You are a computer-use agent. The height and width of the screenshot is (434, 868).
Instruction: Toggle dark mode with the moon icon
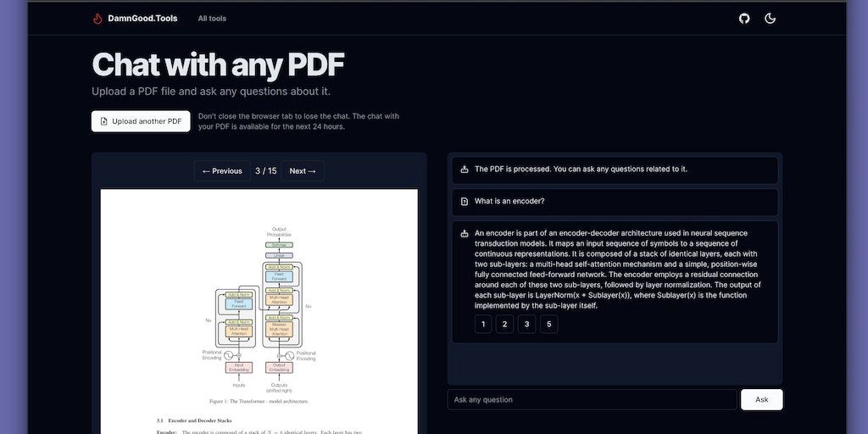pyautogui.click(x=770, y=19)
